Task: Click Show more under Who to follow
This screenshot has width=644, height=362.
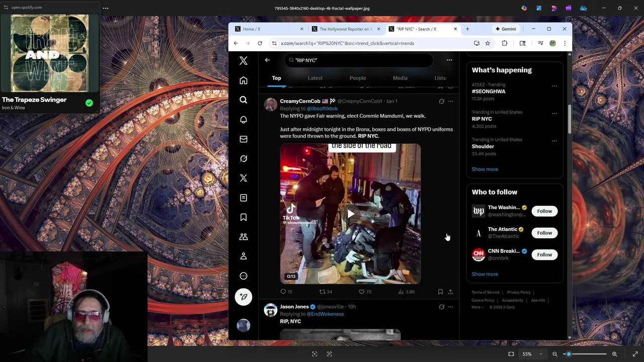Action: (x=485, y=274)
